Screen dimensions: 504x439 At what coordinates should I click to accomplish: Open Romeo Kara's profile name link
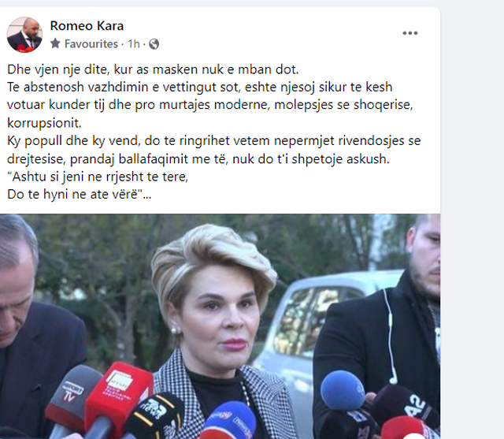coord(87,26)
